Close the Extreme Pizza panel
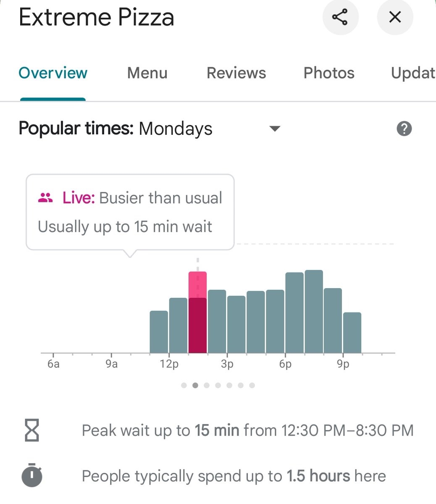 tap(395, 17)
